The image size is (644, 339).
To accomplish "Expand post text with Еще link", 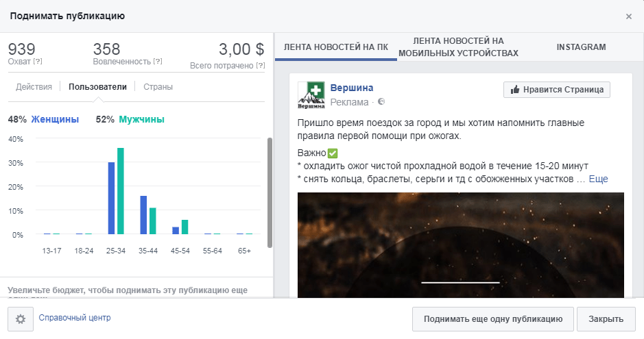I will click(x=599, y=179).
